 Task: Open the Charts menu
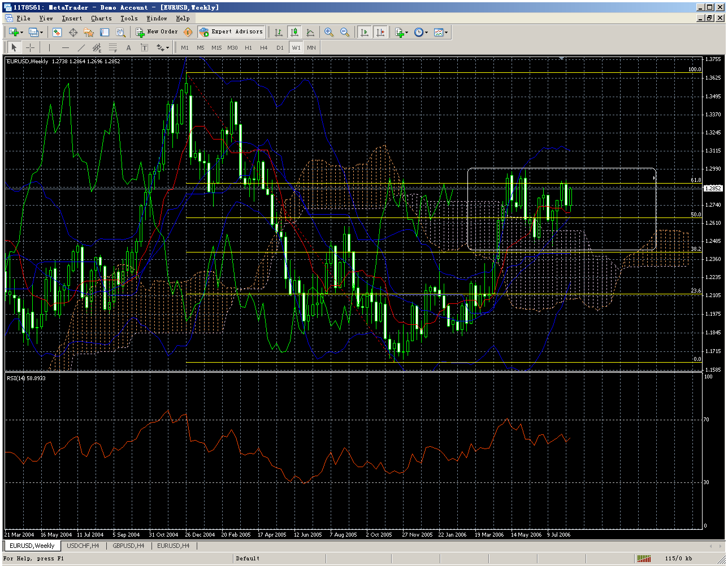coord(101,18)
